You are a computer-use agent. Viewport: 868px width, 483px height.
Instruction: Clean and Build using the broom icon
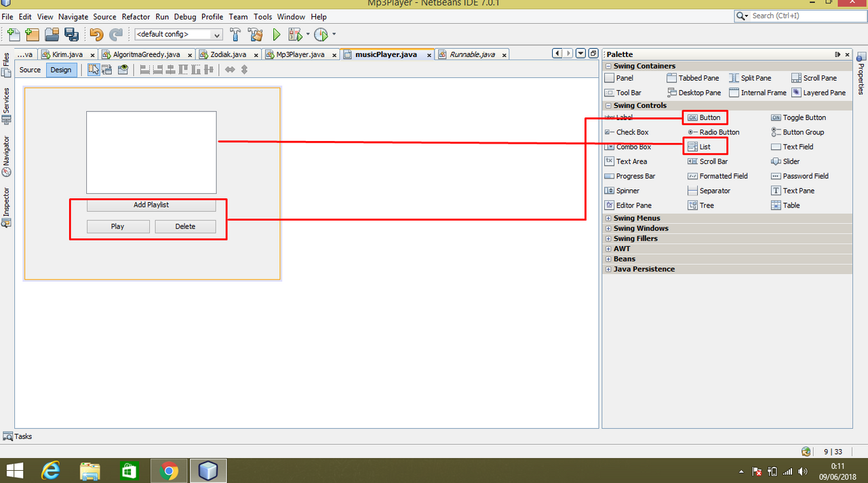click(256, 34)
